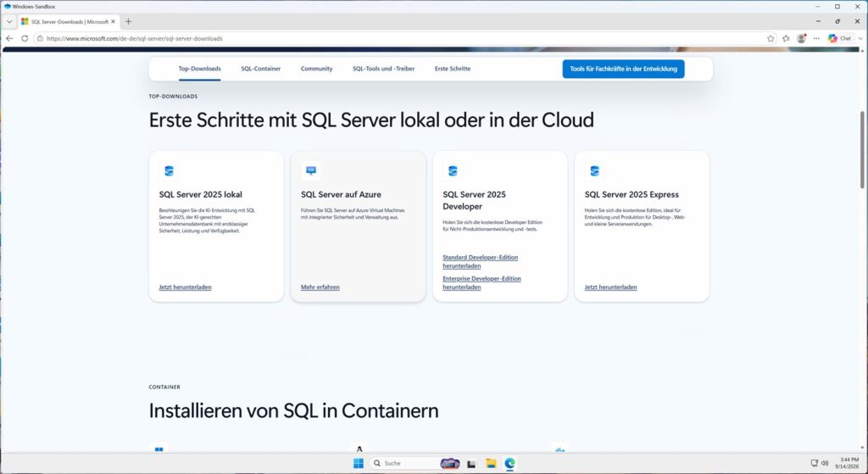
Task: Click the SQL Server 2025 lokal database icon
Action: pos(169,171)
